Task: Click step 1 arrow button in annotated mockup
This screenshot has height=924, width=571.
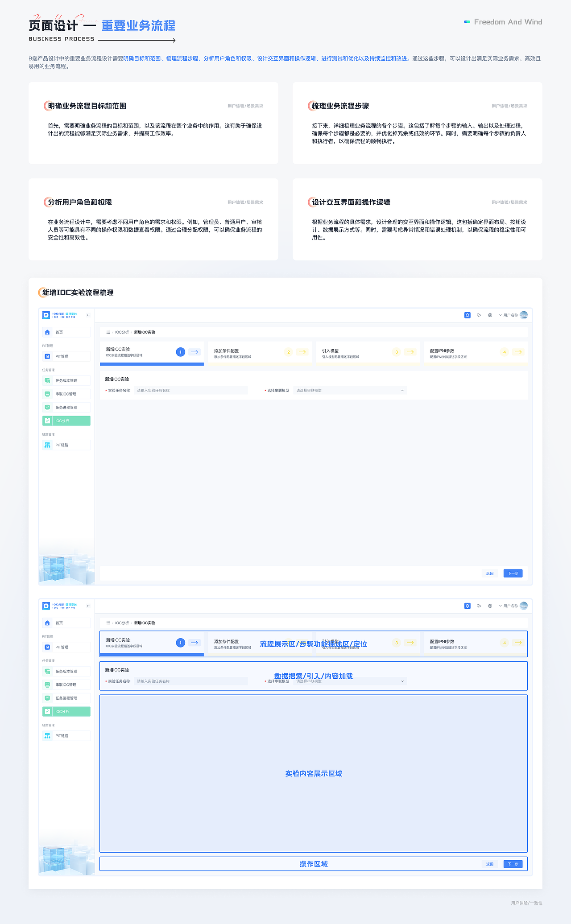Action: pos(194,643)
